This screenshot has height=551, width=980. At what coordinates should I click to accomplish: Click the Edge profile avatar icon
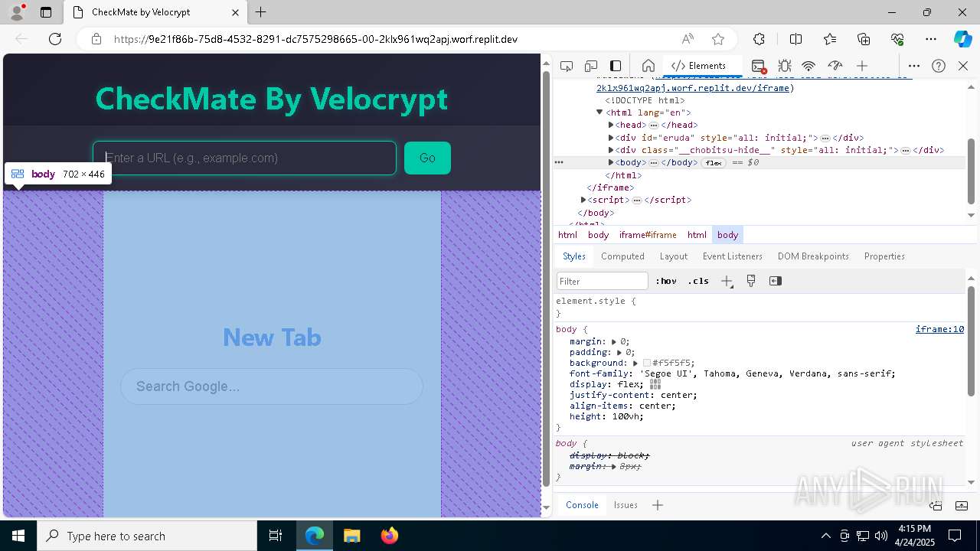tap(16, 12)
